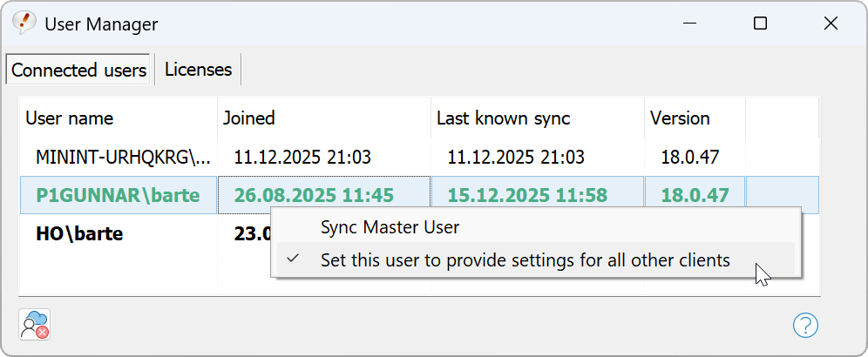Click joined date 26.08.2025 11:45 cell
Image resolution: width=868 pixels, height=357 pixels.
tap(314, 195)
